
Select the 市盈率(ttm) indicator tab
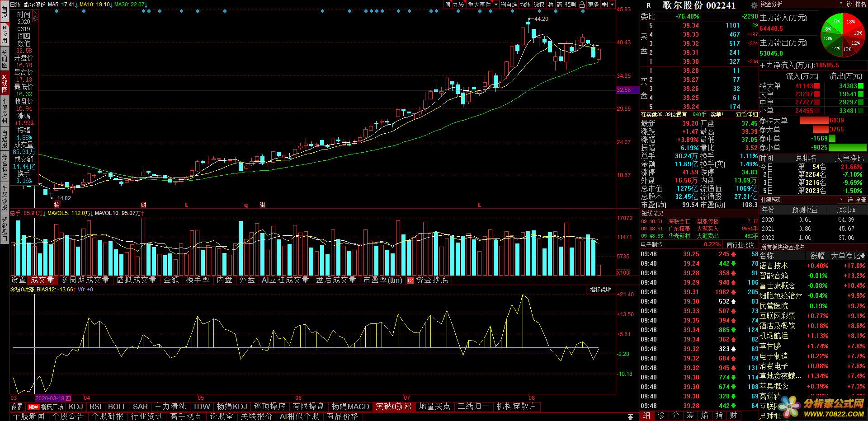tap(382, 280)
